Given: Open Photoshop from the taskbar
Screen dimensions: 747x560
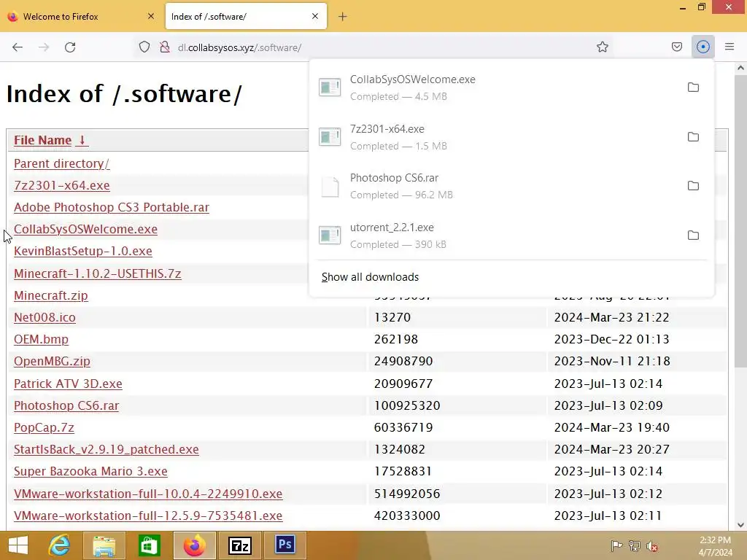Looking at the screenshot, I should (285, 545).
